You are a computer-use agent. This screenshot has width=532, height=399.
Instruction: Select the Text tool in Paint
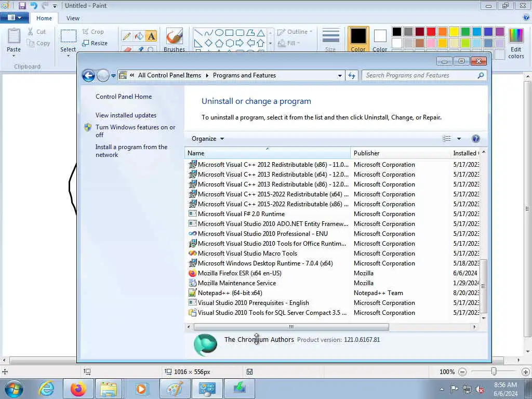(x=151, y=36)
